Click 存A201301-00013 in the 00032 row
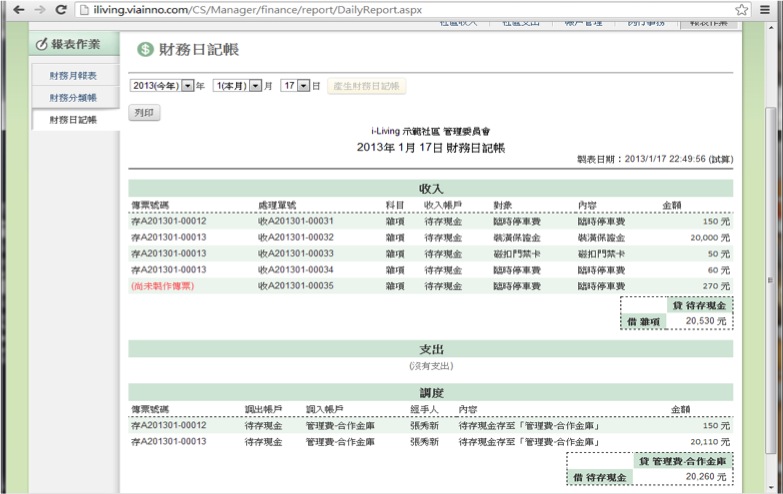The image size is (783, 494). [169, 237]
